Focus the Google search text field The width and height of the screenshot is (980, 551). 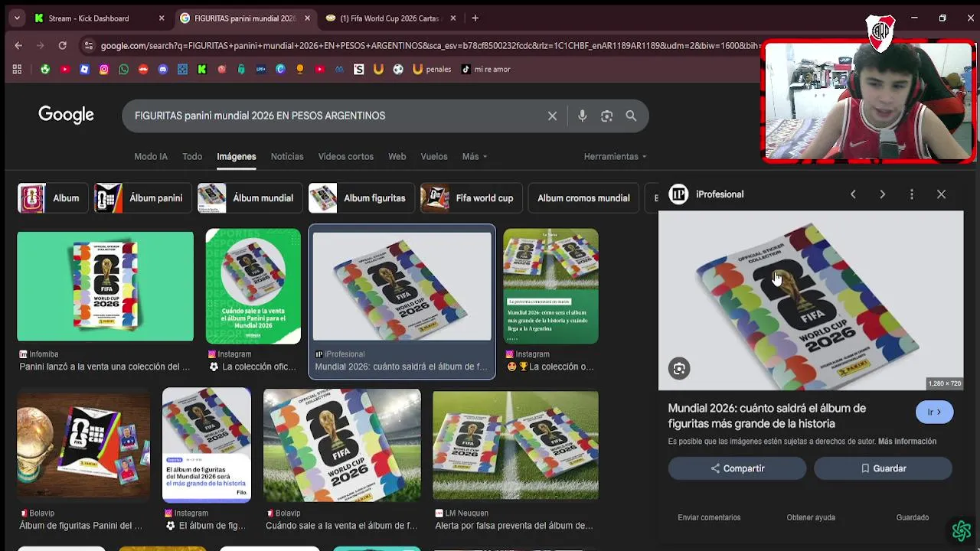pyautogui.click(x=335, y=116)
